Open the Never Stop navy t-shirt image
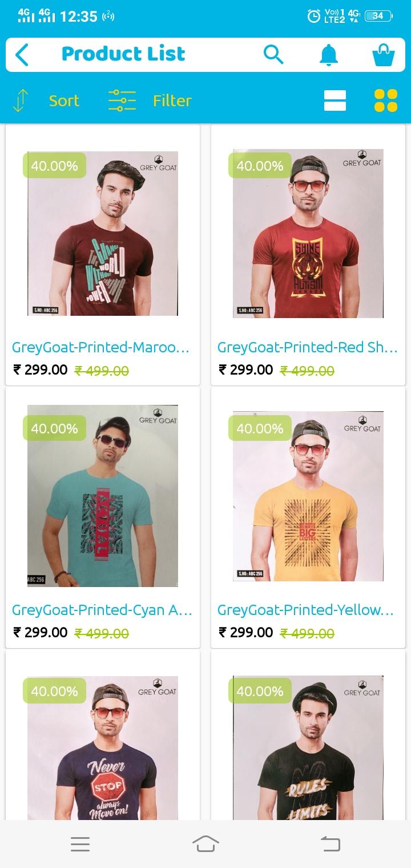The image size is (411, 868). (103, 748)
